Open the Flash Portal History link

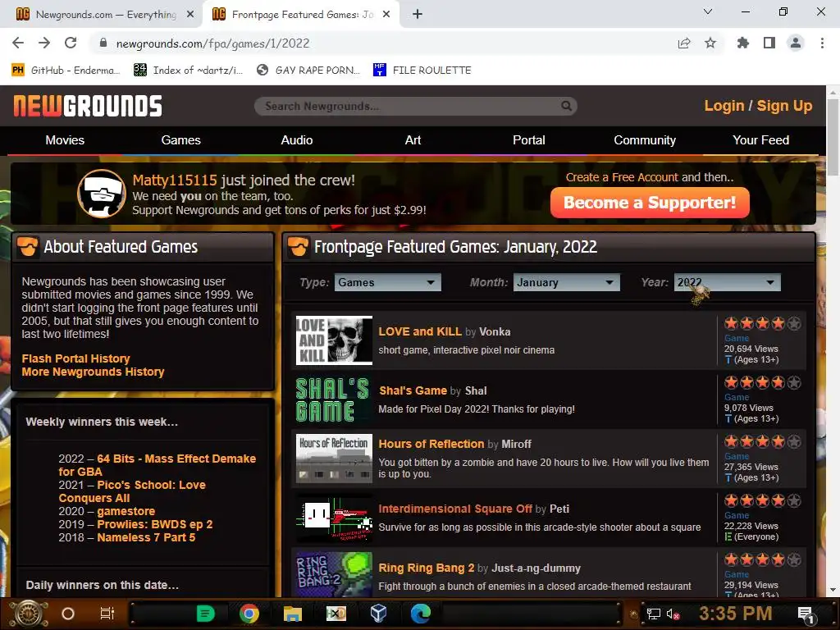coord(75,358)
